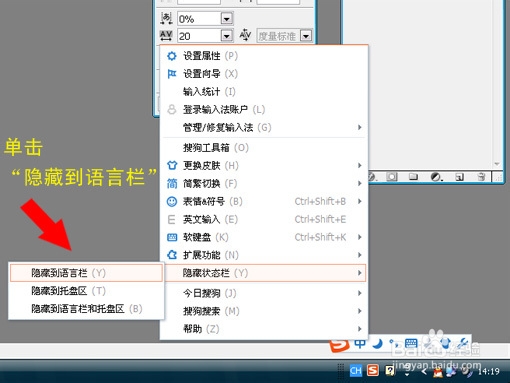This screenshot has width=510, height=383.
Task: Toggle Chinese/English with the 中 button
Action: click(360, 343)
